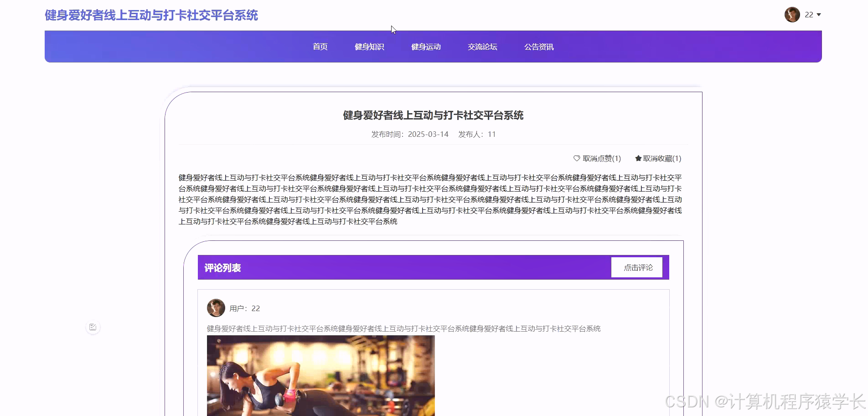Switch to 交流论坛 section
This screenshot has height=416, width=868.
(482, 47)
